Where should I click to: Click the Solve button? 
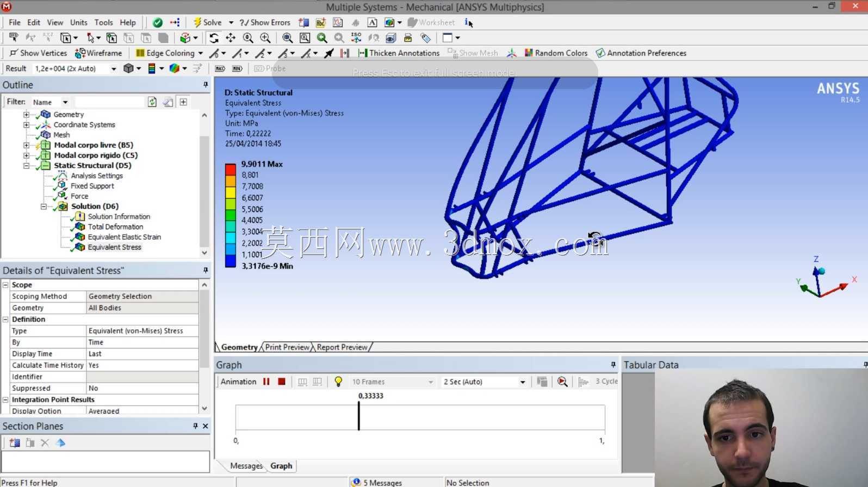[x=208, y=22]
